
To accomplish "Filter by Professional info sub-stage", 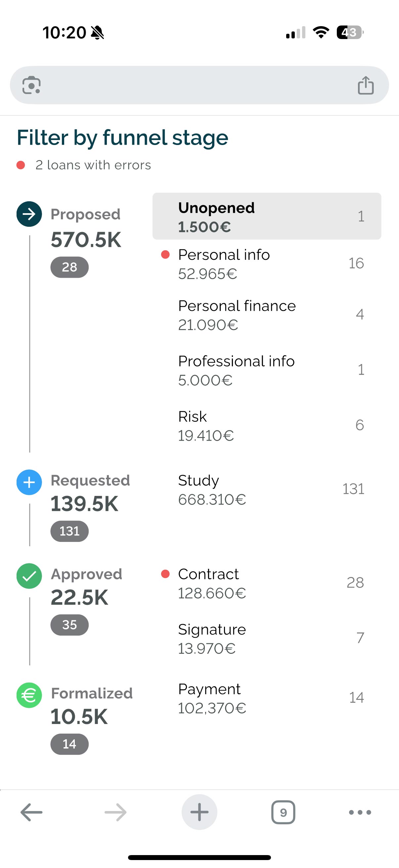I will click(x=267, y=370).
